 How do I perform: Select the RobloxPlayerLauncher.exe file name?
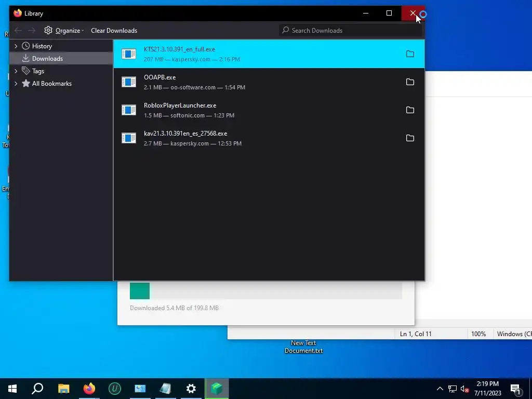point(180,105)
